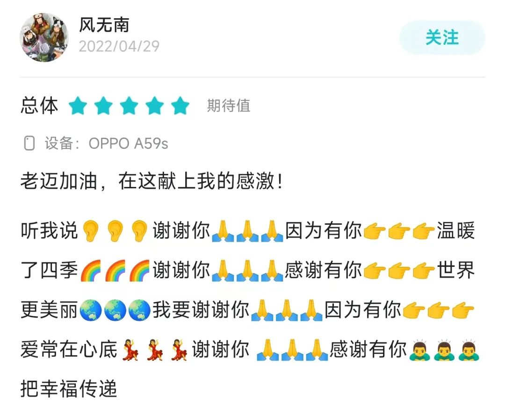The height and width of the screenshot is (420, 505).
Task: Click the closing text 把幸福传递
Action: pyautogui.click(x=69, y=389)
